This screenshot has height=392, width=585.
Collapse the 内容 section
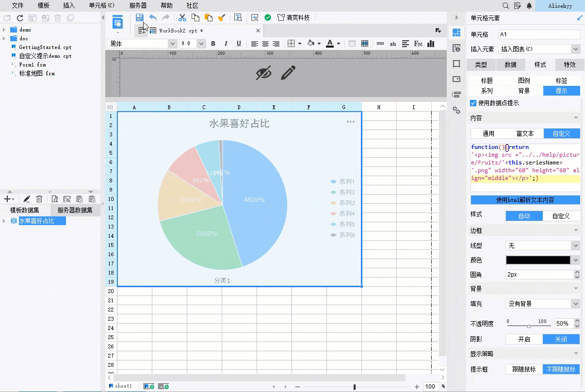576,118
